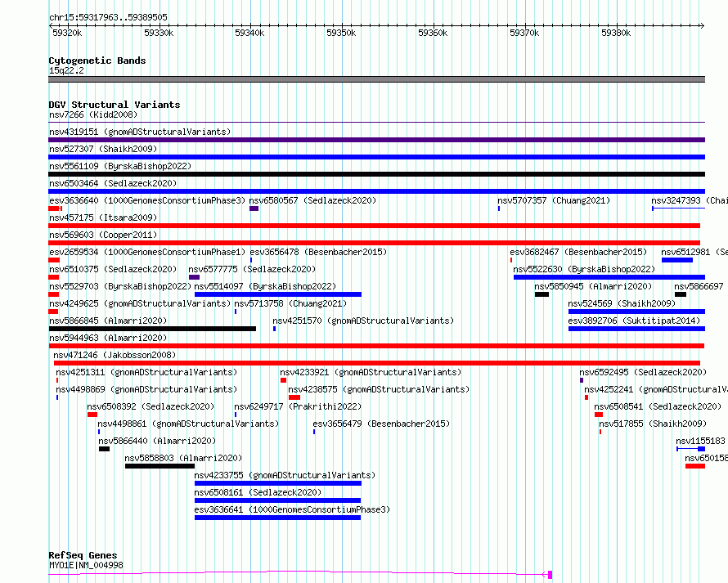728x583 pixels.
Task: Click the nsv517855 (Shaikh2009) label
Action: click(x=653, y=424)
